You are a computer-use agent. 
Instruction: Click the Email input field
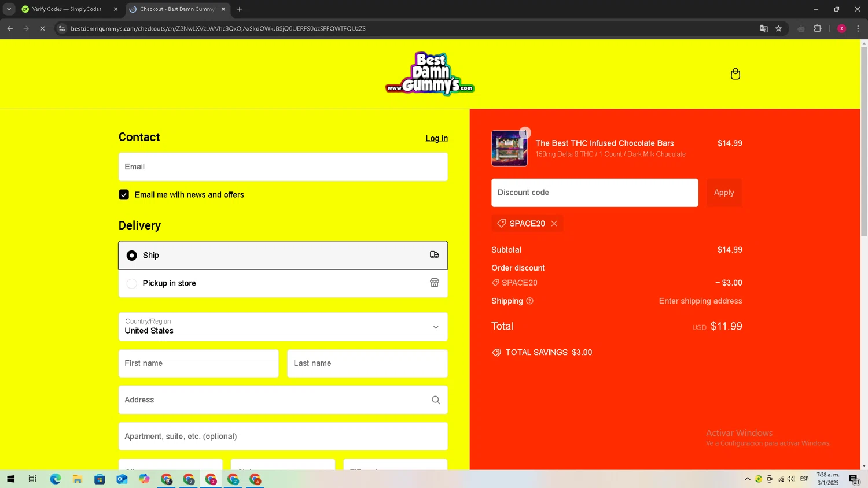pyautogui.click(x=283, y=167)
